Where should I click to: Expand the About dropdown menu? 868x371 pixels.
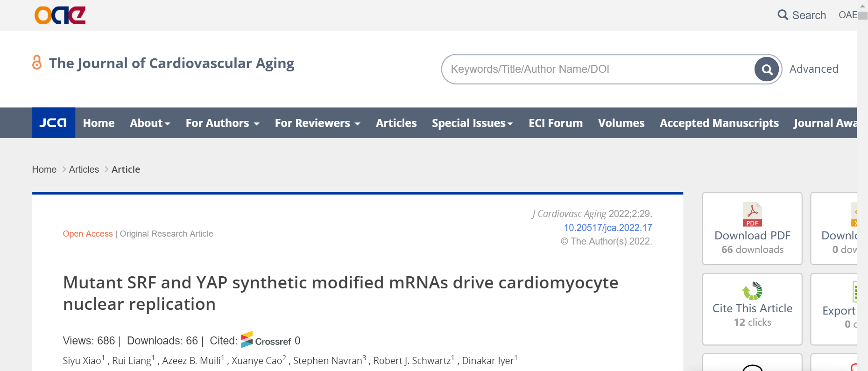150,123
